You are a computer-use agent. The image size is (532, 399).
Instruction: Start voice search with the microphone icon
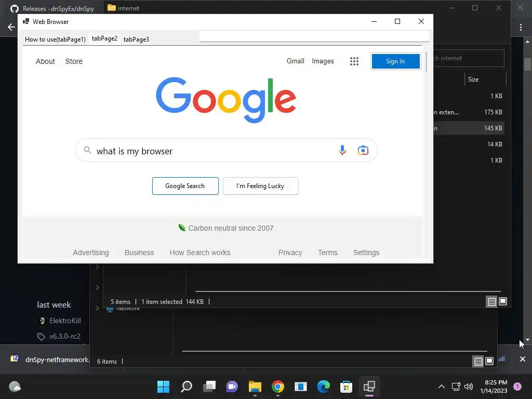click(x=342, y=150)
